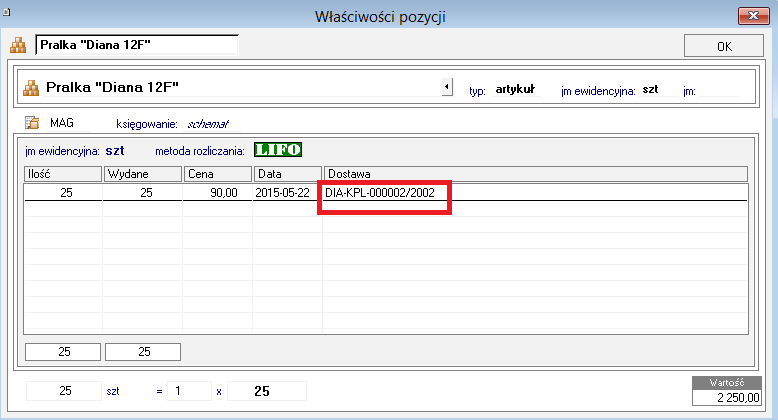Click the Pralka "Diana 12F" name input field
778x420 pixels.
pos(137,45)
